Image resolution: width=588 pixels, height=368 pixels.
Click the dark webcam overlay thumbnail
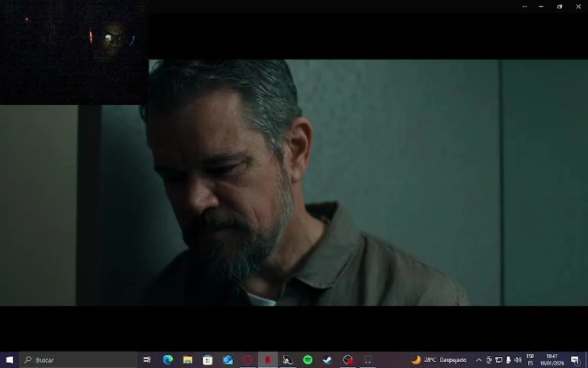(x=74, y=53)
